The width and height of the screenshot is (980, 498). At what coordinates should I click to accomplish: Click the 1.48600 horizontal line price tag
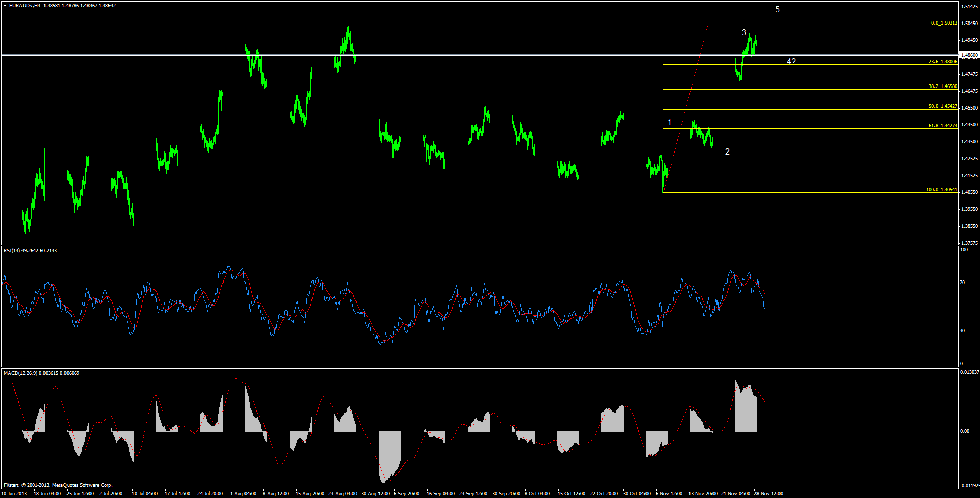tap(970, 55)
